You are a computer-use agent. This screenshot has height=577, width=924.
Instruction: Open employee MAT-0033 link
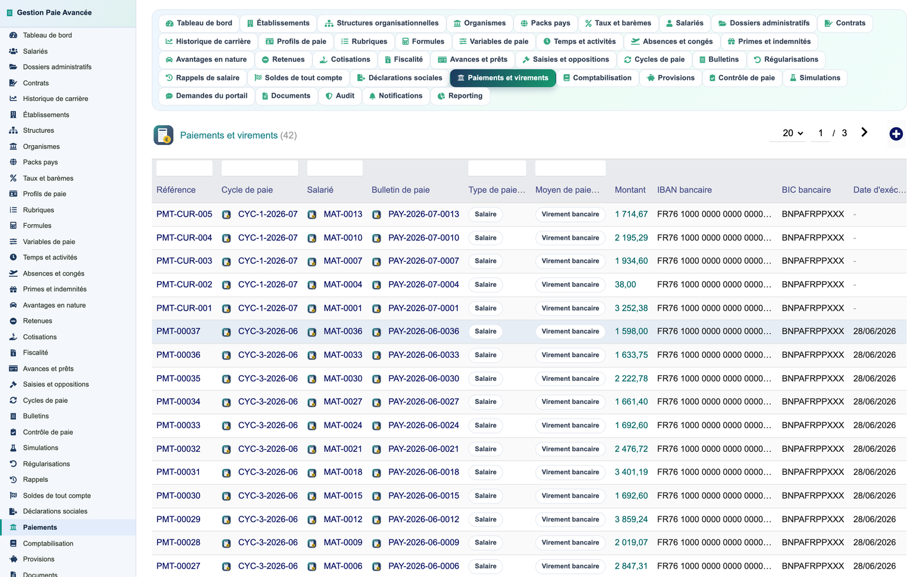coord(343,355)
